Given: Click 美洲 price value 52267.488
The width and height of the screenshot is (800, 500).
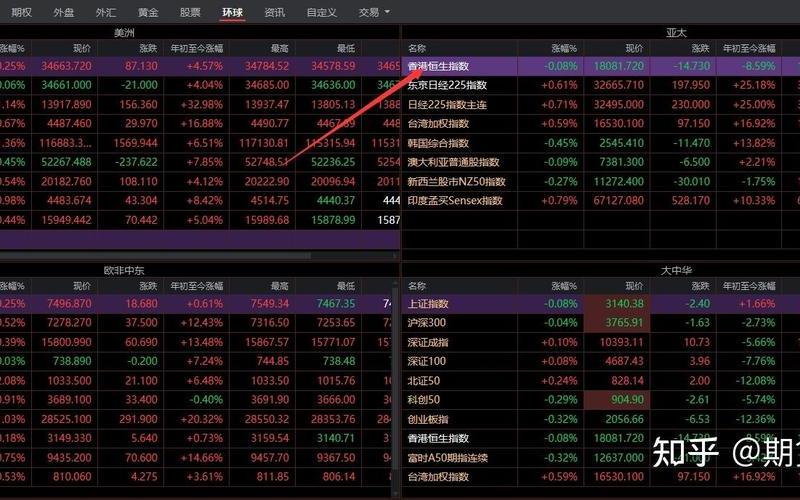Looking at the screenshot, I should click(x=66, y=162).
